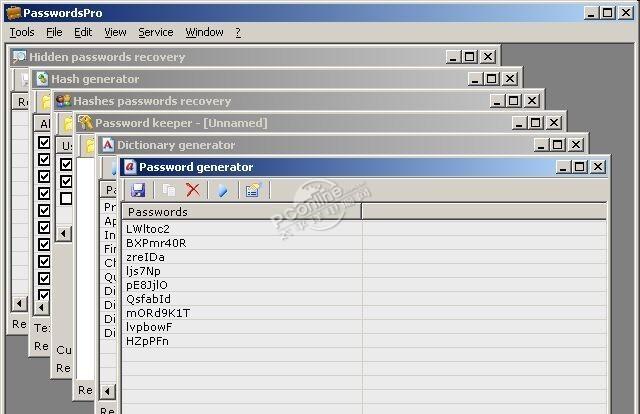The width and height of the screenshot is (640, 414).
Task: Click the PasswordsPro briefcase app icon
Action: (13, 13)
